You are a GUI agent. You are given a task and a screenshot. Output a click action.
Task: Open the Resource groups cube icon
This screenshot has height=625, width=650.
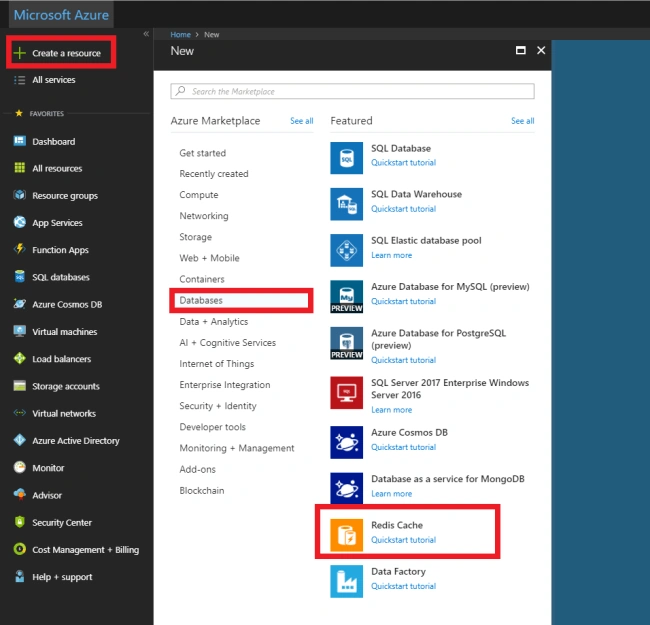[19, 195]
